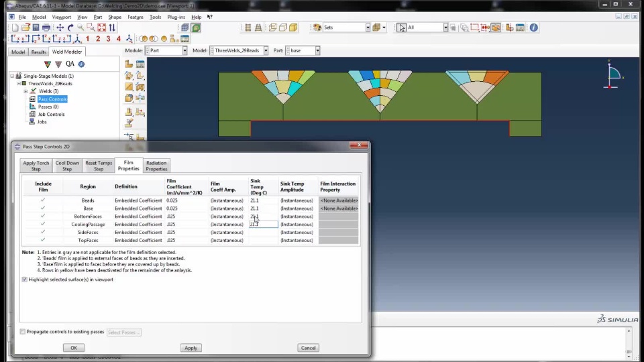Click the Print icon in toolbar
The height and width of the screenshot is (362, 644).
(46, 27)
